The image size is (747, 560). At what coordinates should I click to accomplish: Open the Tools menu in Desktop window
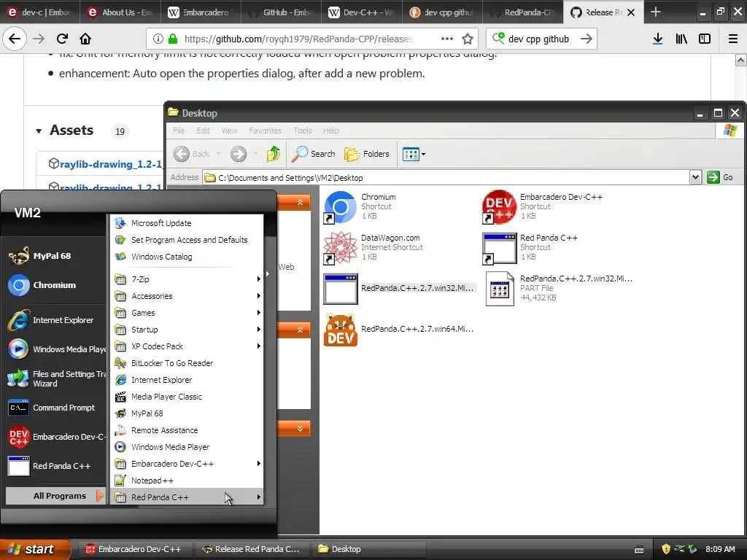tap(303, 131)
